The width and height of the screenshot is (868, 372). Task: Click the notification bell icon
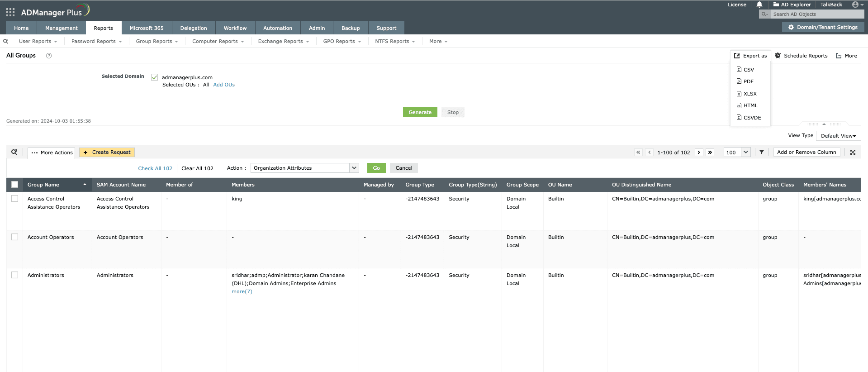click(x=759, y=5)
